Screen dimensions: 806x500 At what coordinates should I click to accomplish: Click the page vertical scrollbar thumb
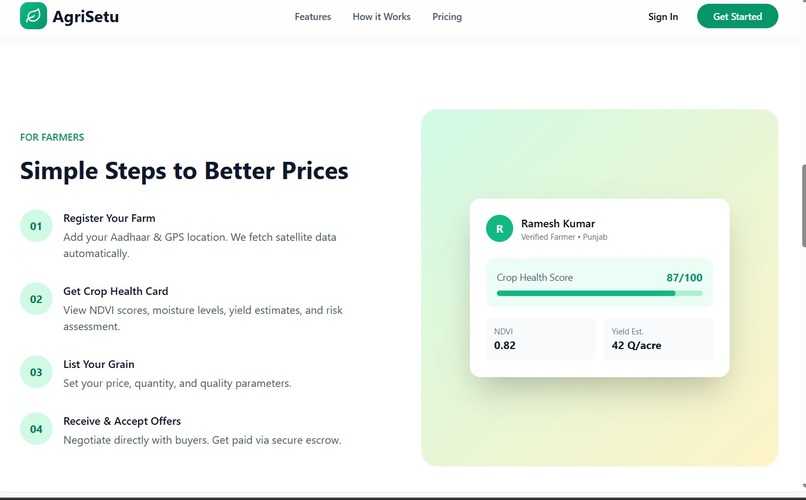pyautogui.click(x=803, y=206)
